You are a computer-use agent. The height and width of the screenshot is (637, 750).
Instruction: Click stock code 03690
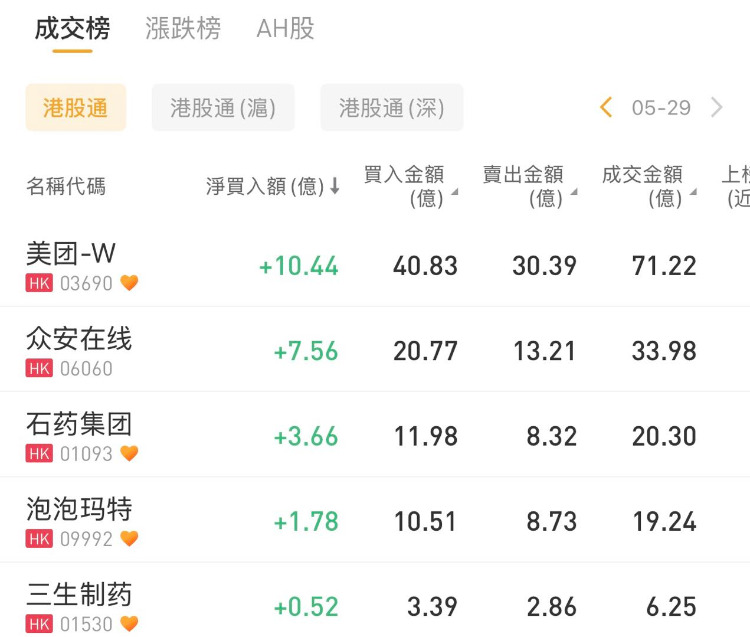click(86, 283)
